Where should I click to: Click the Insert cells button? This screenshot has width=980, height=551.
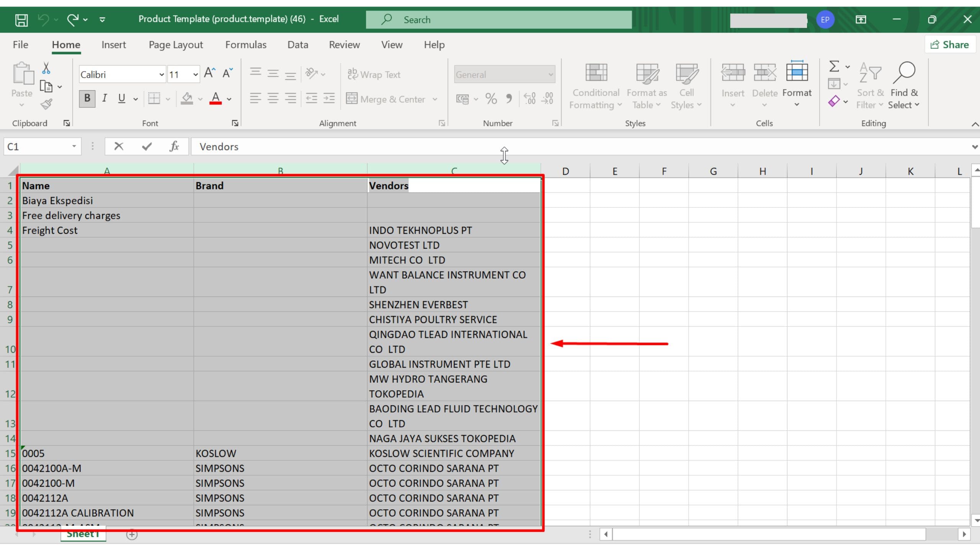[x=733, y=85]
